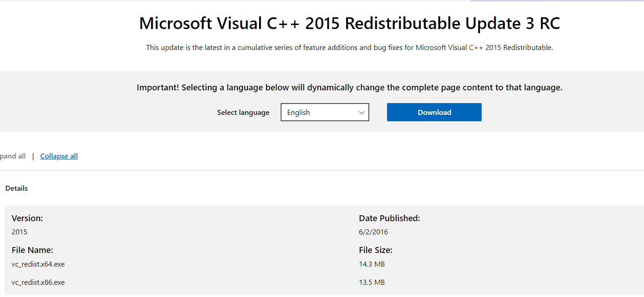Collapse the Details section header
Screen dimensions: 644x297
pyautogui.click(x=17, y=188)
